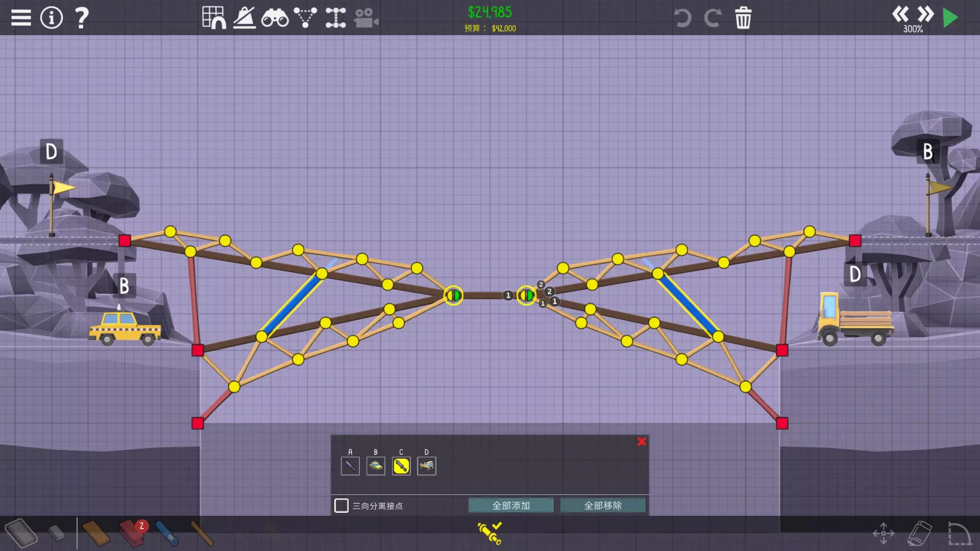Toggle hydraulic phase C highlighted icon
This screenshot has width=980, height=551.
point(401,466)
